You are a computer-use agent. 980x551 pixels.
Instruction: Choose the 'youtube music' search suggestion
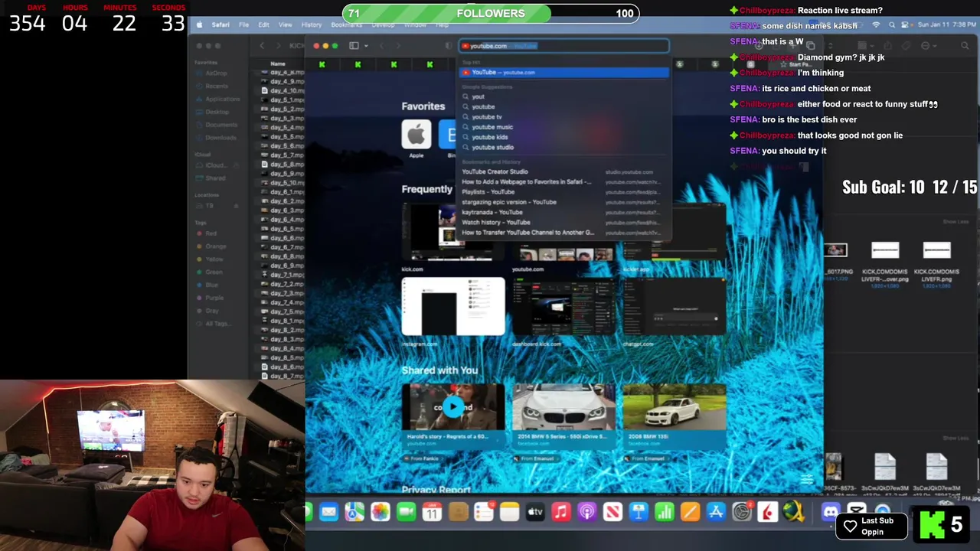563,127
